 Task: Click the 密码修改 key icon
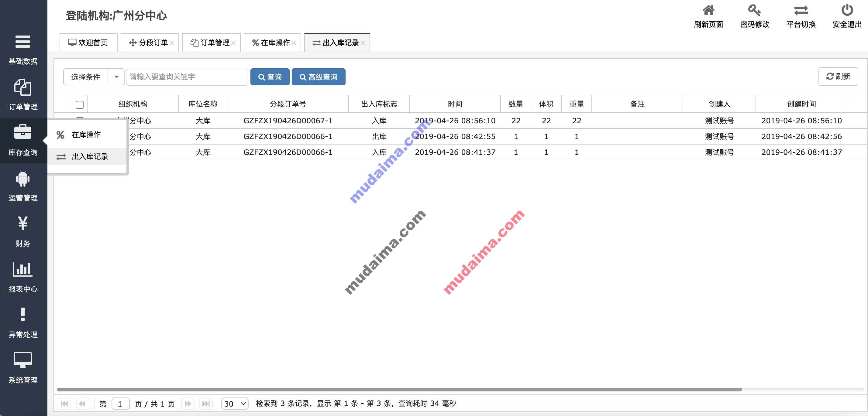coord(754,10)
